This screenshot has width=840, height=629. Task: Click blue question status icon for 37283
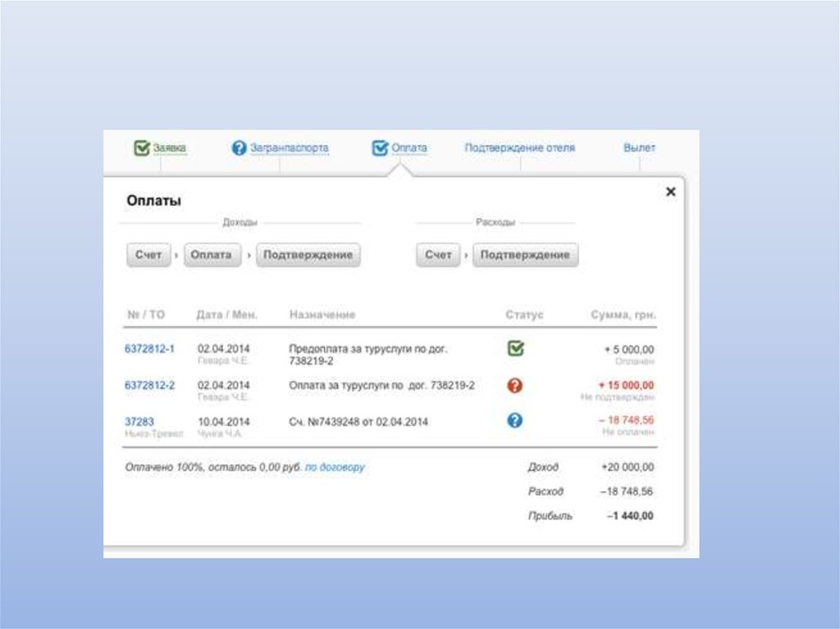pos(515,421)
